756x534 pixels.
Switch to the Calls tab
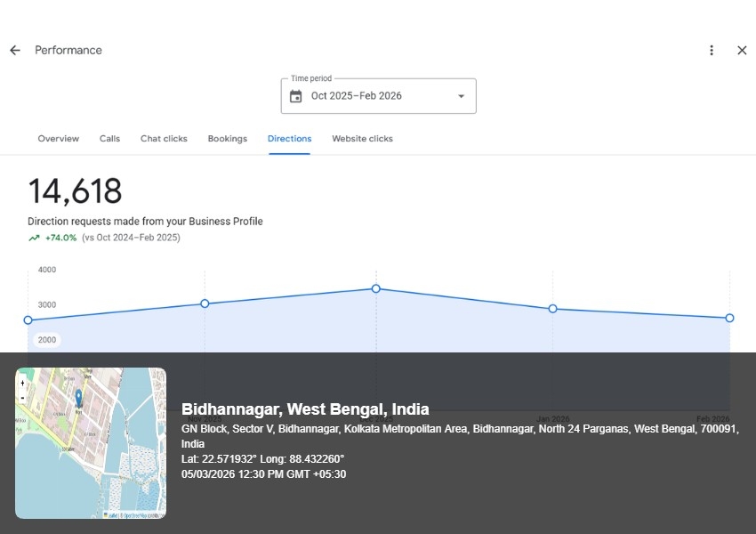[x=109, y=139]
